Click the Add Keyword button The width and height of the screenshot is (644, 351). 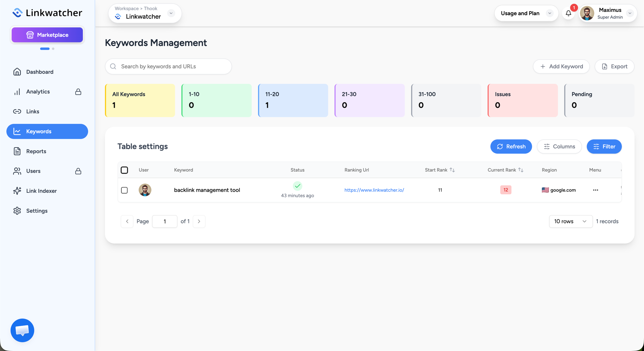pyautogui.click(x=561, y=66)
